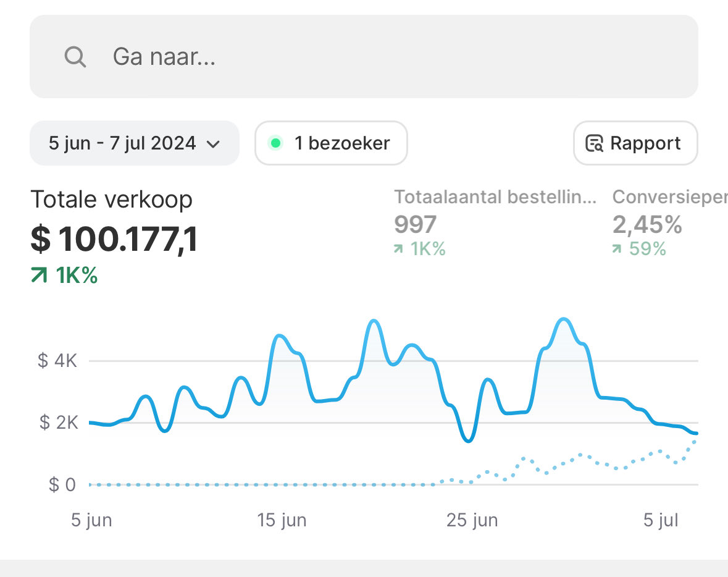Click the 59% conversion growth
The image size is (728, 577).
648,249
